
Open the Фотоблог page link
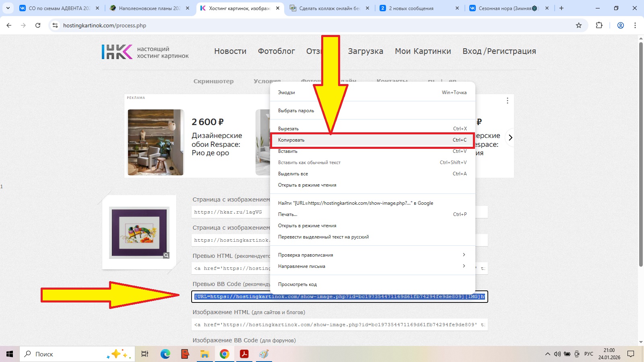click(x=277, y=51)
